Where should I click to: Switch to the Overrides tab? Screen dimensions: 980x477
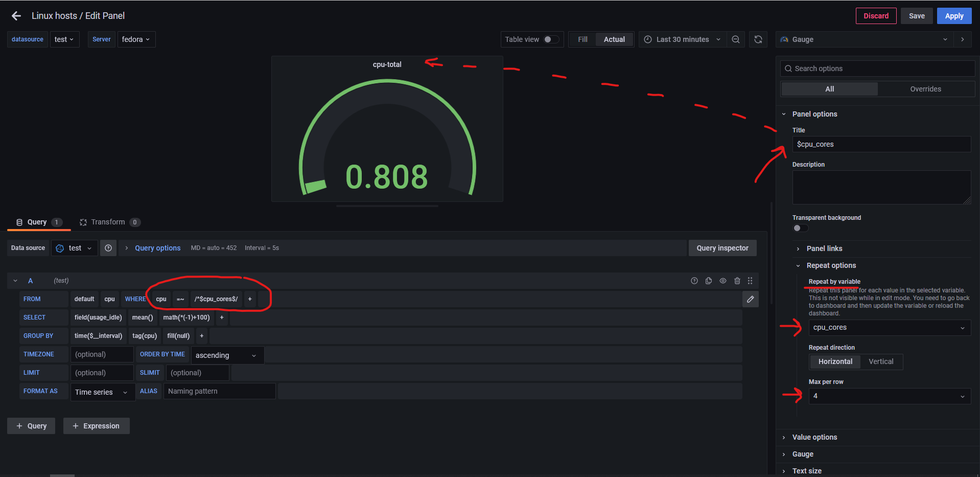925,89
